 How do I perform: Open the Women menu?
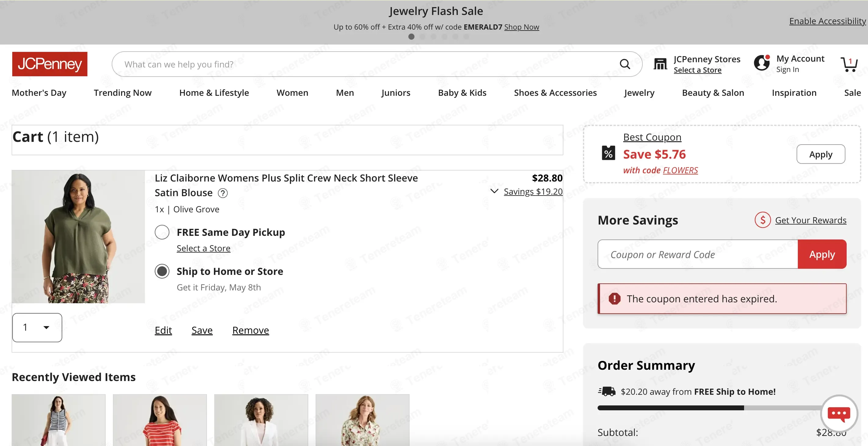[292, 93]
